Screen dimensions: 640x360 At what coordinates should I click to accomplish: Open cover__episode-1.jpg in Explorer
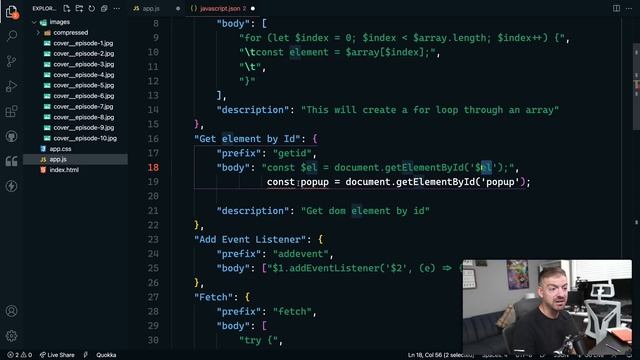click(83, 43)
